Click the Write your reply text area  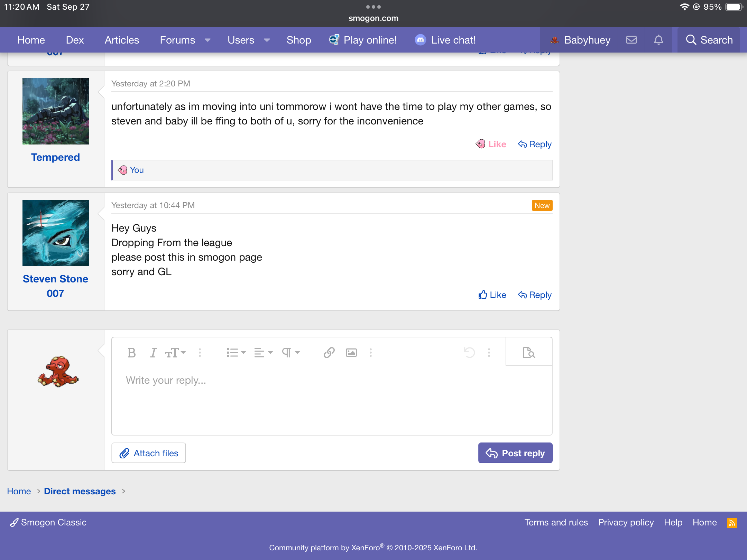(x=331, y=398)
